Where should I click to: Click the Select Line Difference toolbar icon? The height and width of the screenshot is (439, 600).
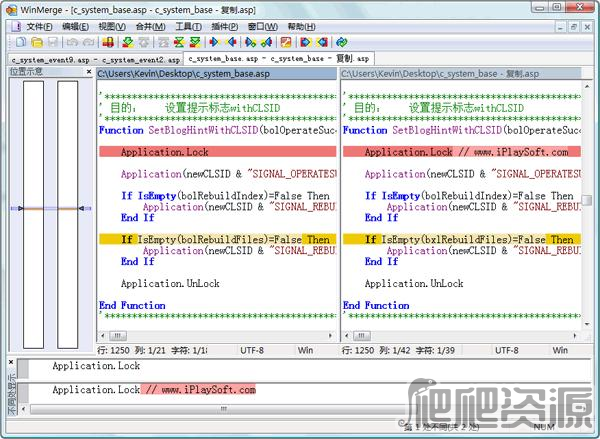(108, 42)
